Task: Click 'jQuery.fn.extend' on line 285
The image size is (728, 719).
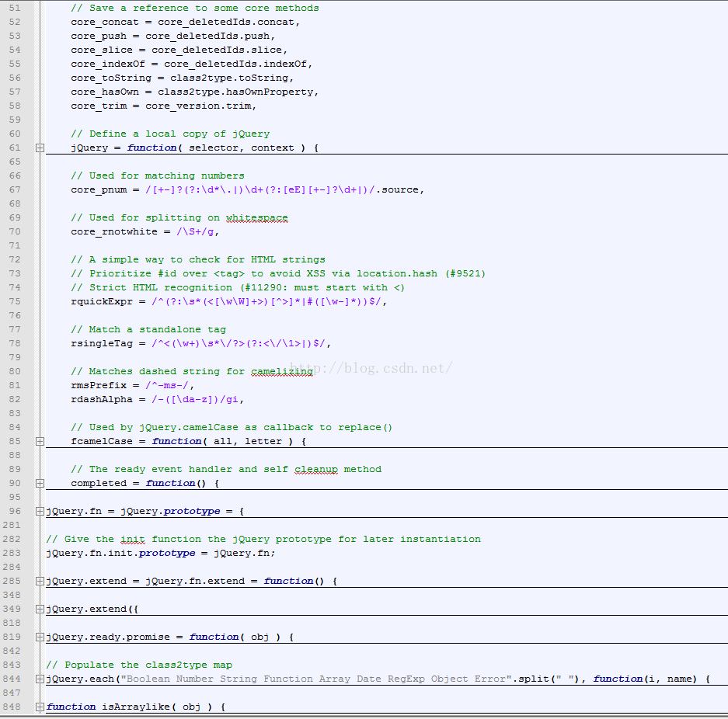Action: (195, 582)
